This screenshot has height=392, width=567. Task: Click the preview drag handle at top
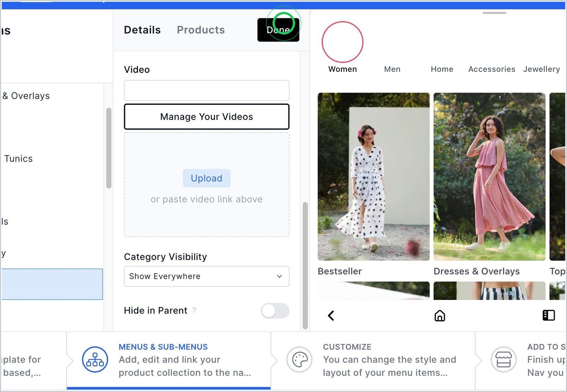click(x=494, y=13)
